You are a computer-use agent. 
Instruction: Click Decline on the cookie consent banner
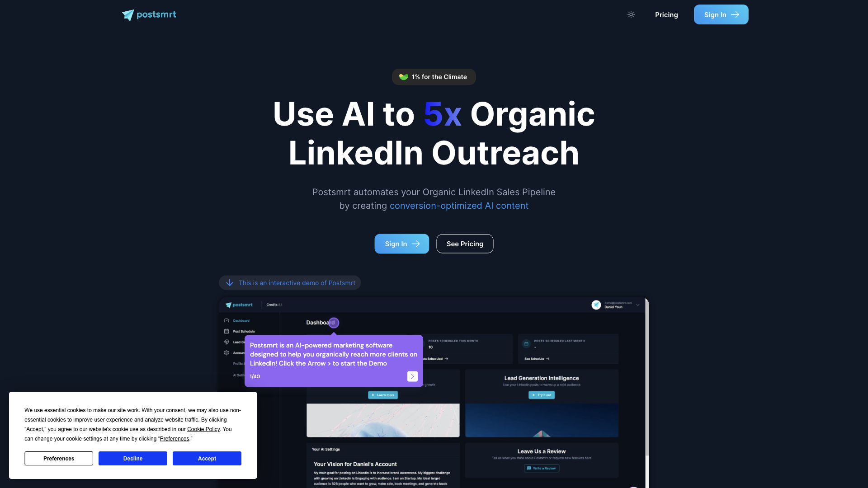[133, 458]
